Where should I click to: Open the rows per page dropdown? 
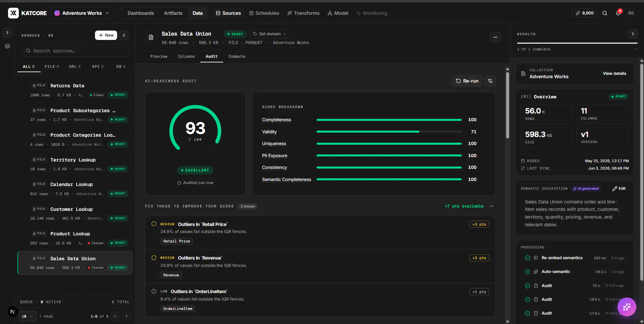click(x=28, y=316)
